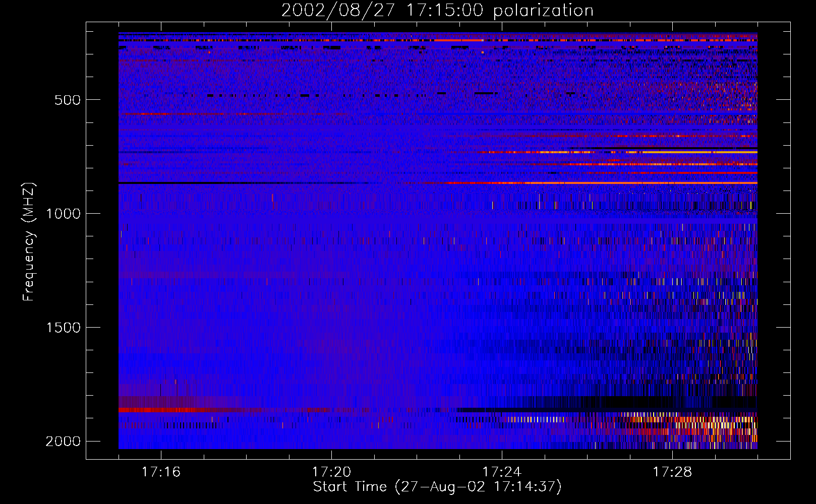Image resolution: width=816 pixels, height=504 pixels.
Task: Click the 17:16 time tick label
Action: pyautogui.click(x=161, y=472)
